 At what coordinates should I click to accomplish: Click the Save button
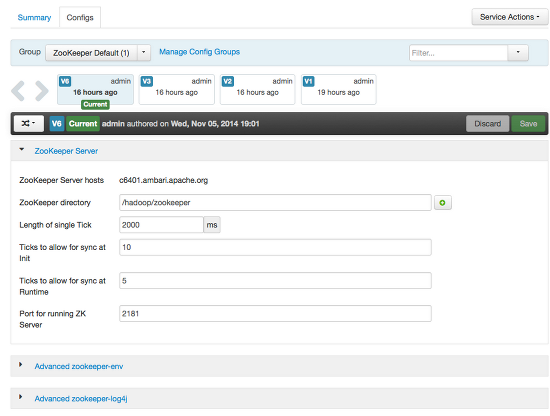tap(528, 123)
